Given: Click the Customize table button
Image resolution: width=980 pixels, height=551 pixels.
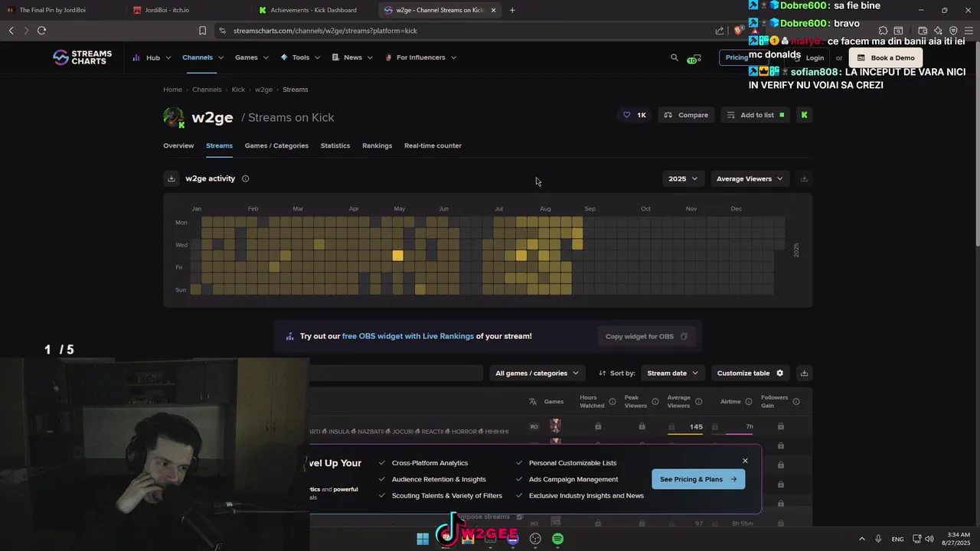Looking at the screenshot, I should [750, 373].
